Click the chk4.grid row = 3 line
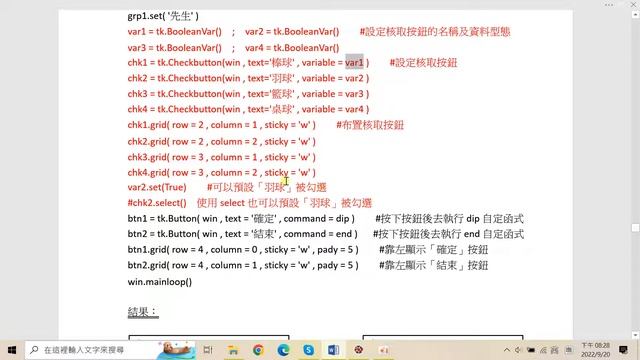 pyautogui.click(x=222, y=173)
